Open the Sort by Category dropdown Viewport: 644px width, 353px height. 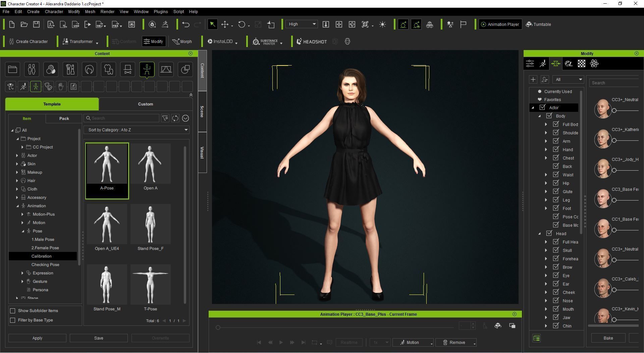[137, 130]
